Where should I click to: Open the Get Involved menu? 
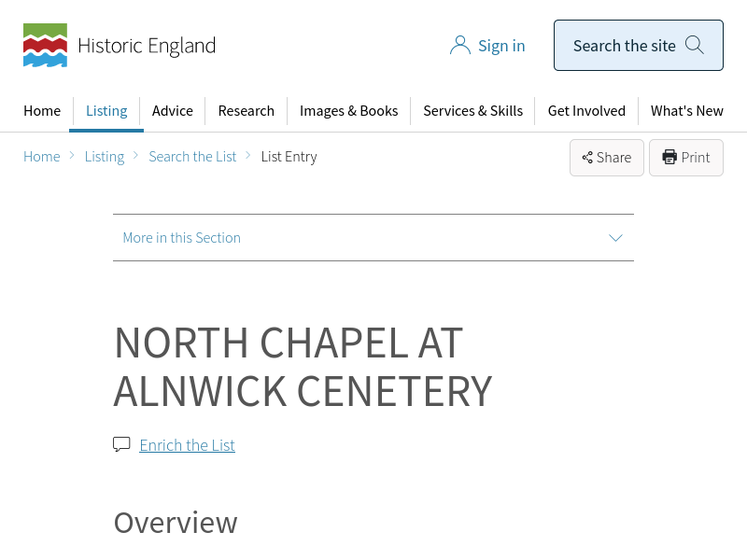point(586,111)
